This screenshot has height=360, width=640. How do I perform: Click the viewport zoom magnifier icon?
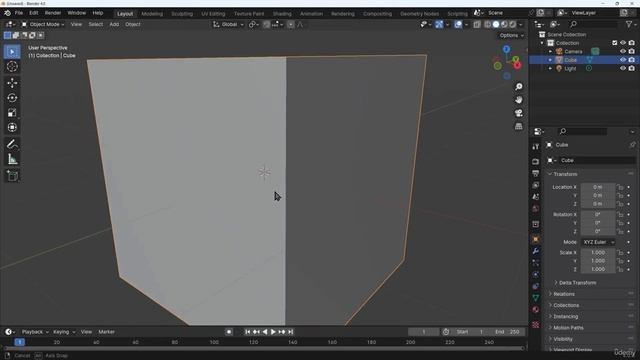click(x=518, y=87)
